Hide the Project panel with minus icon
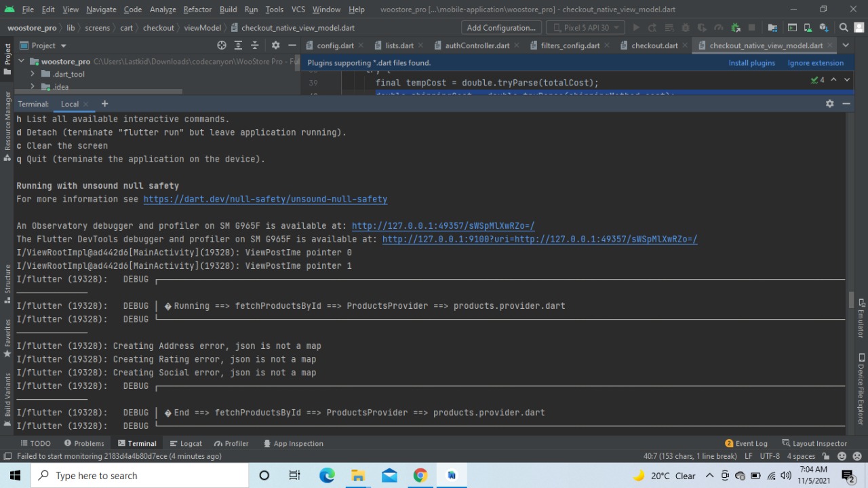Image resolution: width=868 pixels, height=488 pixels. coord(292,45)
